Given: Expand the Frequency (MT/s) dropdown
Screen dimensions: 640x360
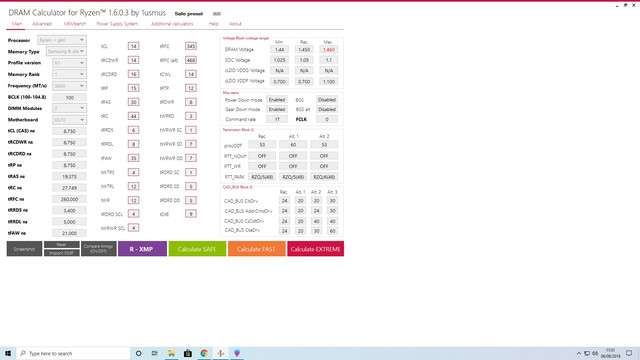Looking at the screenshot, I should (x=69, y=86).
